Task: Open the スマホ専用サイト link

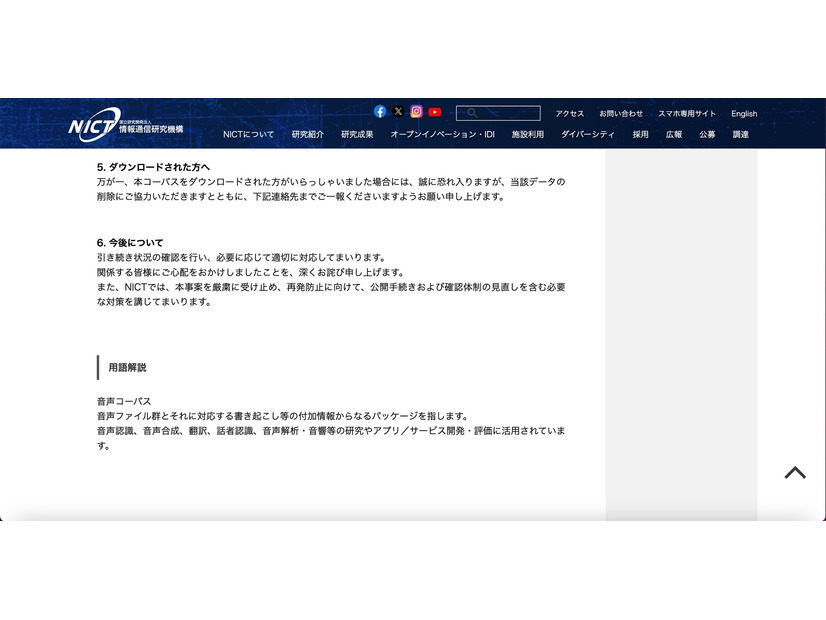Action: [x=687, y=113]
